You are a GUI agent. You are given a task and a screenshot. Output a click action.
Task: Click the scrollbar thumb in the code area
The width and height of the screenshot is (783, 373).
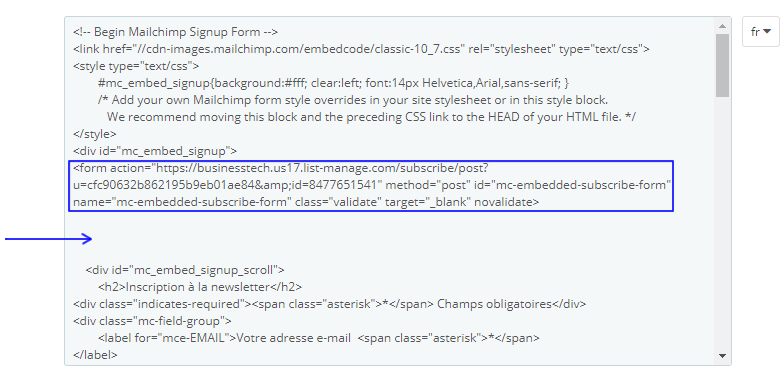(x=722, y=65)
